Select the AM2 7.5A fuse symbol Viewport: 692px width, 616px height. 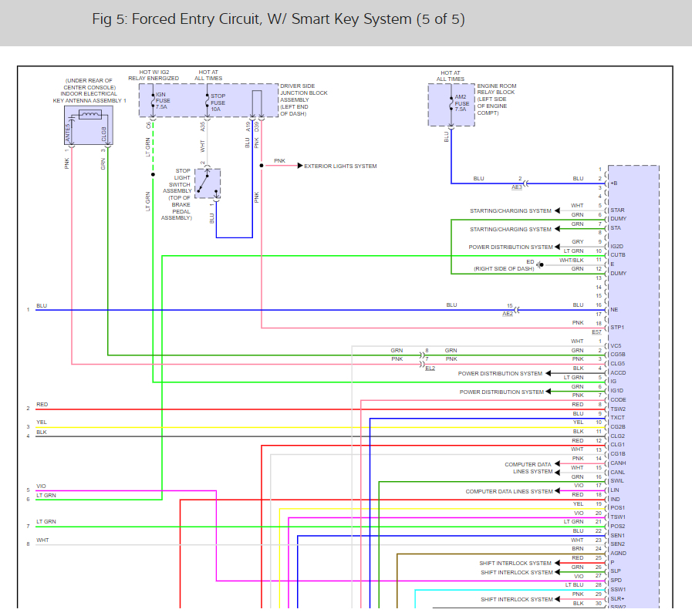451,103
